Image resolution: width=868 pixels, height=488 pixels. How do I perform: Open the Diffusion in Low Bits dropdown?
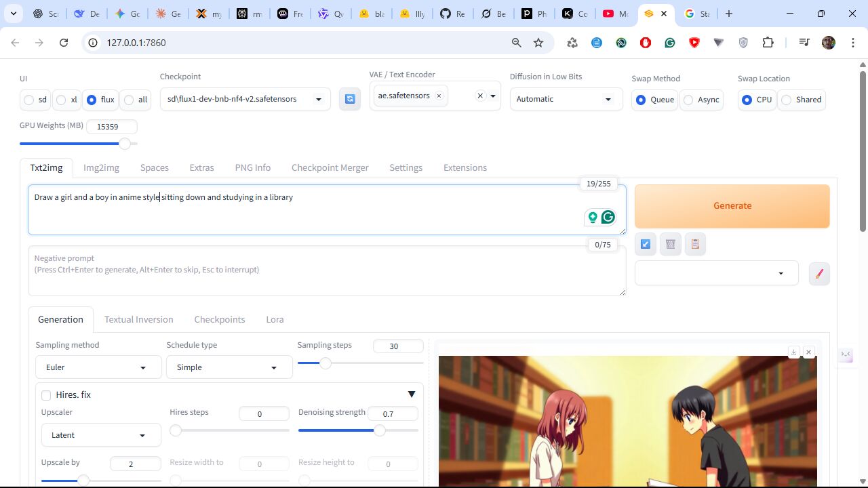point(566,99)
